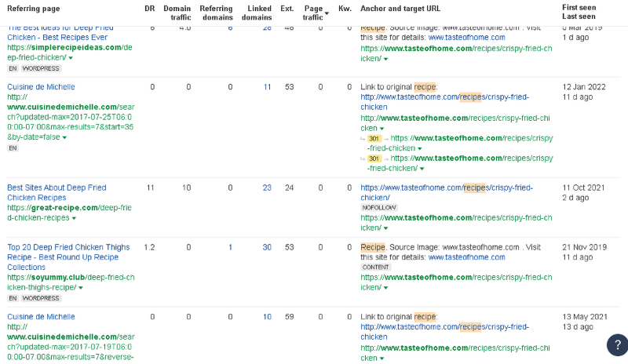Expand great-recipe.com referring URL dropdown arrow
The image size is (628, 364).
pyautogui.click(x=74, y=219)
